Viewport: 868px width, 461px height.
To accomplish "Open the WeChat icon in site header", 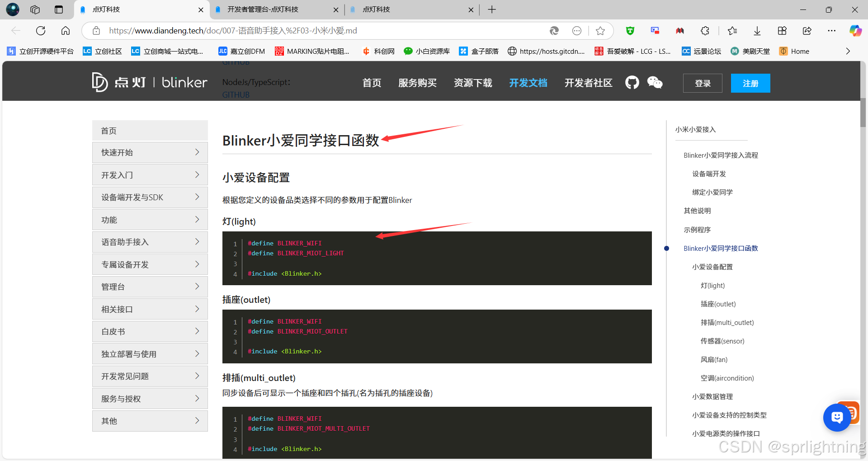I will coord(655,83).
